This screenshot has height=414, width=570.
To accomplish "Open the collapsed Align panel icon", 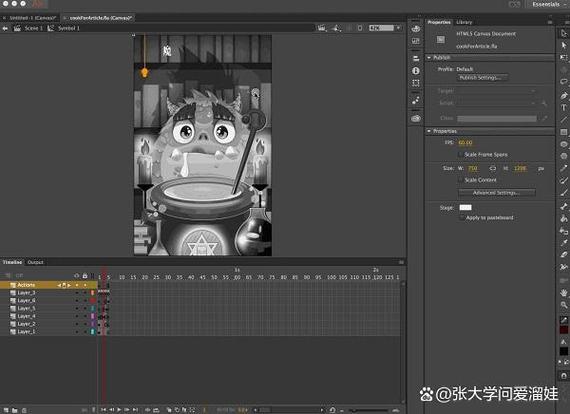I will (x=416, y=58).
